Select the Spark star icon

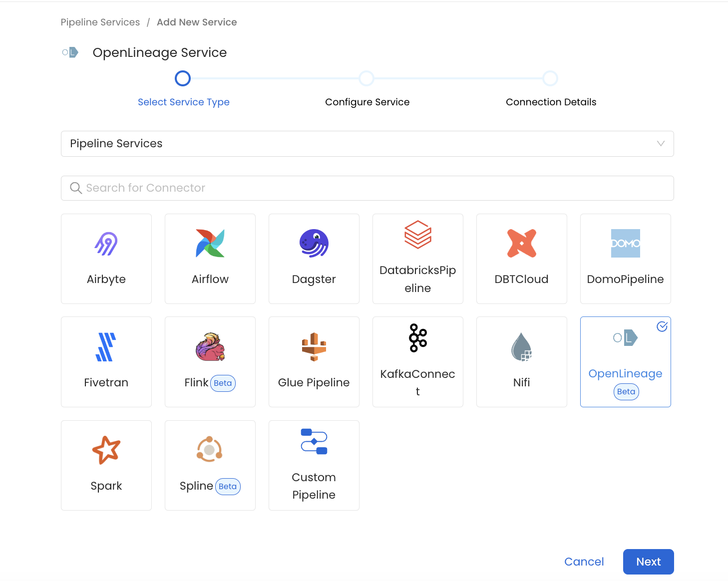pos(106,450)
